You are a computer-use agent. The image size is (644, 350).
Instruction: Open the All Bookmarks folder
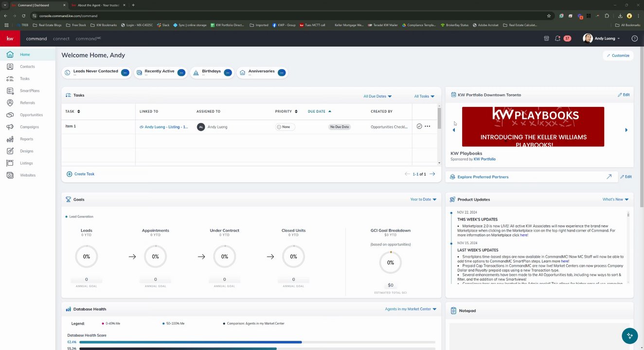point(628,25)
